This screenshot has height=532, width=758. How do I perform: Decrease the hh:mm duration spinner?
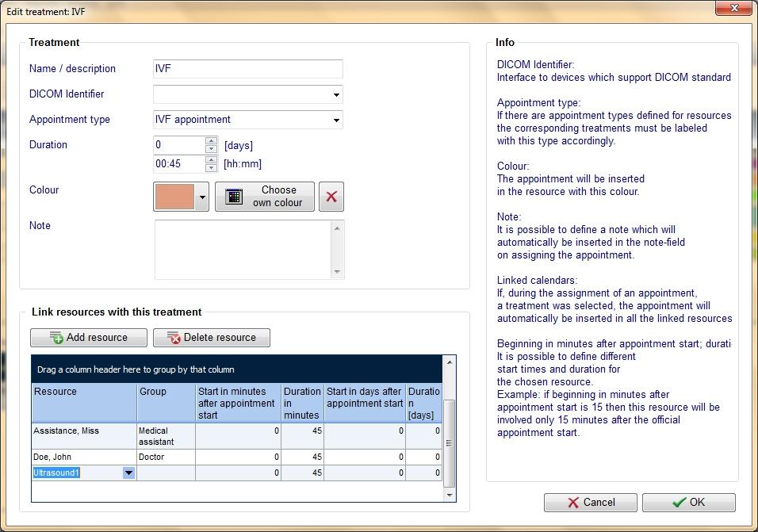point(211,168)
